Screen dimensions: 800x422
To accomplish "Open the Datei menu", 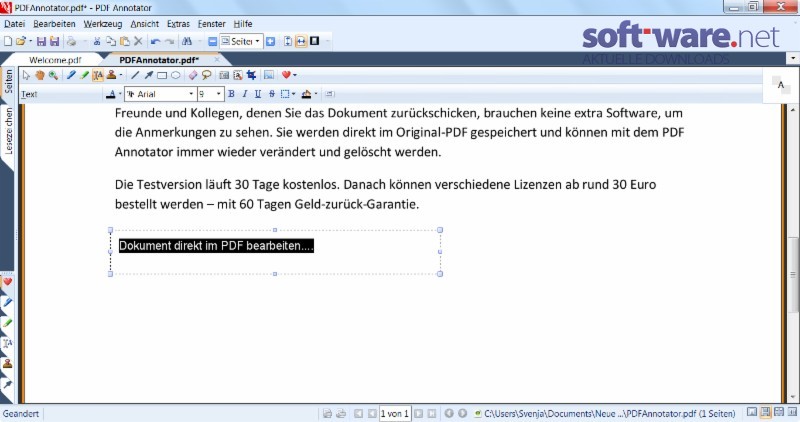I will click(15, 24).
